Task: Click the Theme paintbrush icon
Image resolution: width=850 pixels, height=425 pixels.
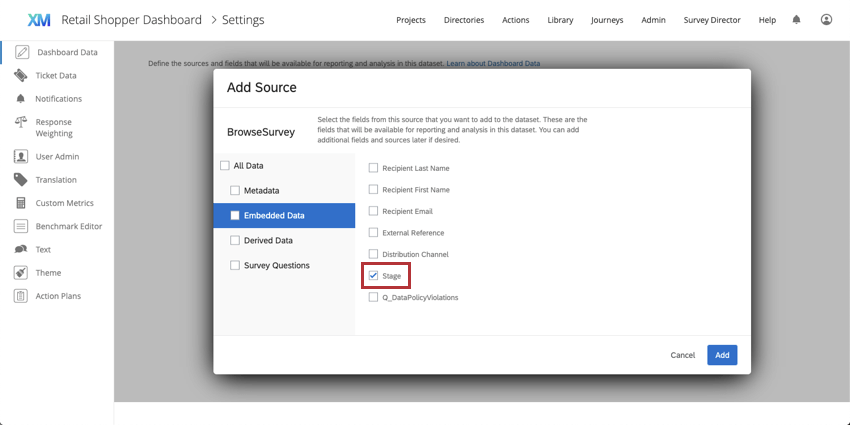Action: (21, 273)
